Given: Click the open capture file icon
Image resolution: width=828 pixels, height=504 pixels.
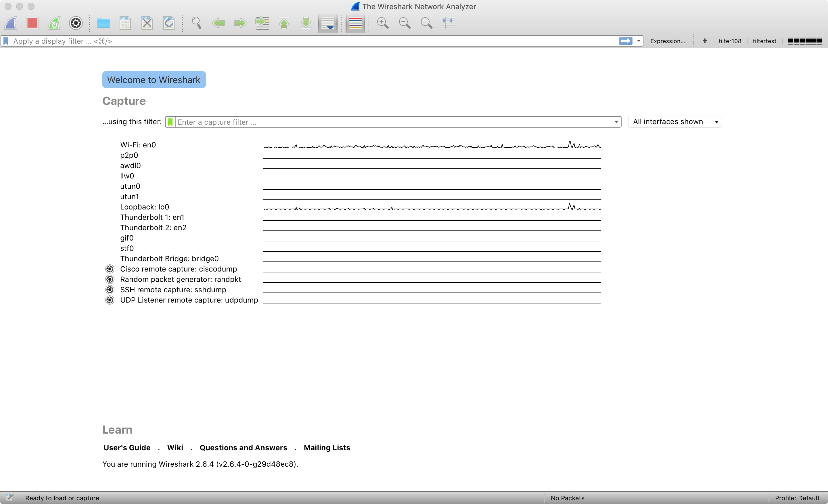Looking at the screenshot, I should [103, 22].
